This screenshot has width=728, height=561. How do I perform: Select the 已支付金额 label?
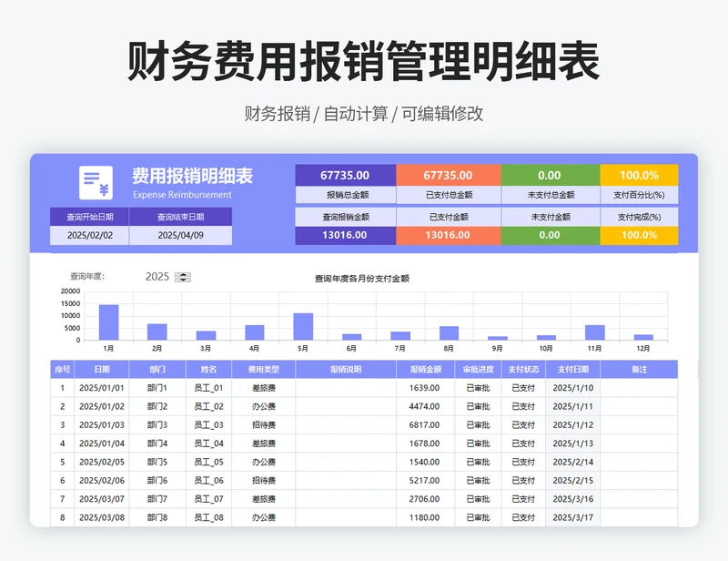coord(448,217)
